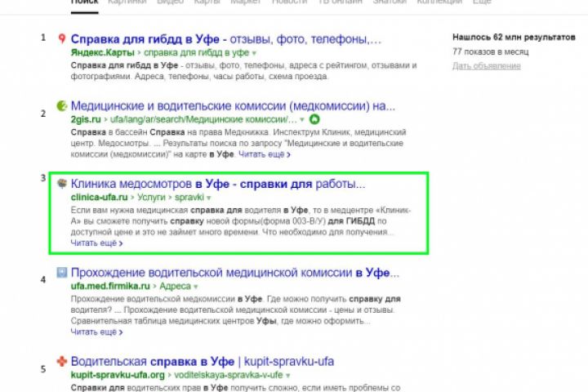
Task: Click 'Читать ещё' in clinica-ufa result
Action: point(96,243)
